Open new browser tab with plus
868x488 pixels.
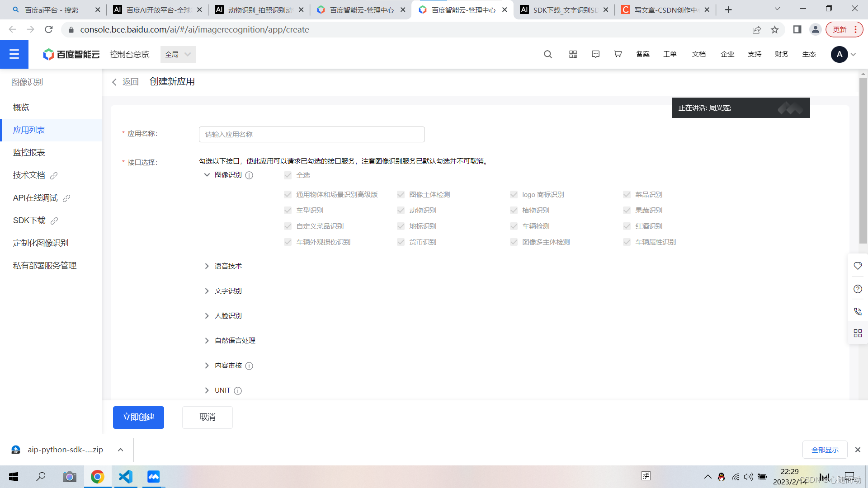(x=728, y=9)
